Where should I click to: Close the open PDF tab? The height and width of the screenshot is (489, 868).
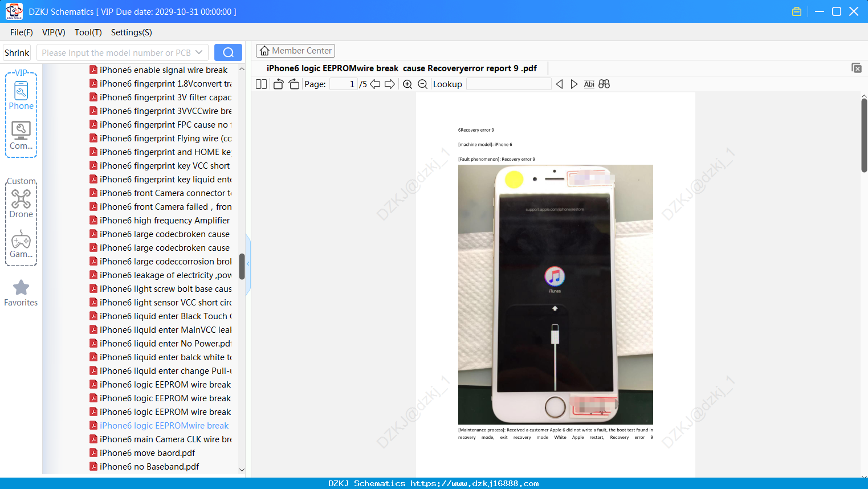(856, 68)
